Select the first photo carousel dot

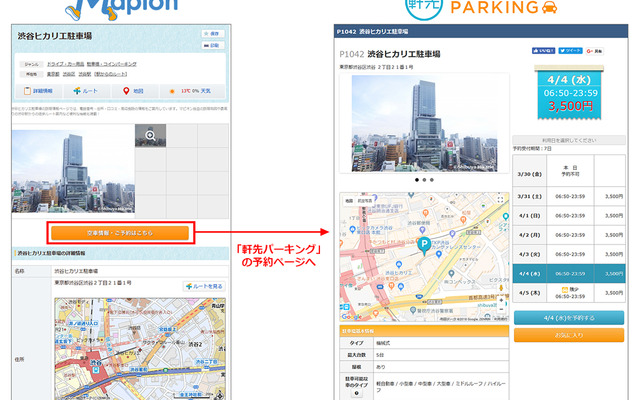click(417, 180)
